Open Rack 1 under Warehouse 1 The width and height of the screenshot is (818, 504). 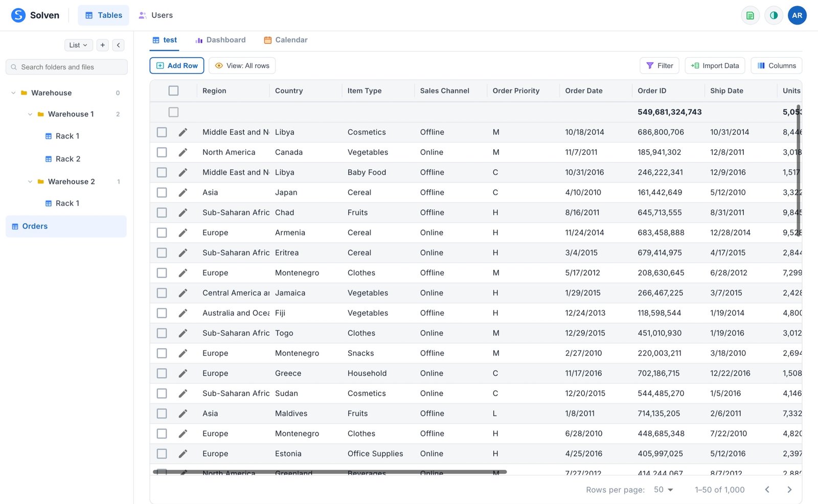[67, 136]
